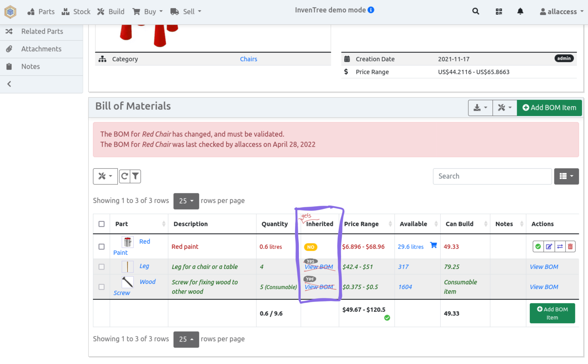Click the header Add BOM Item button

click(549, 108)
